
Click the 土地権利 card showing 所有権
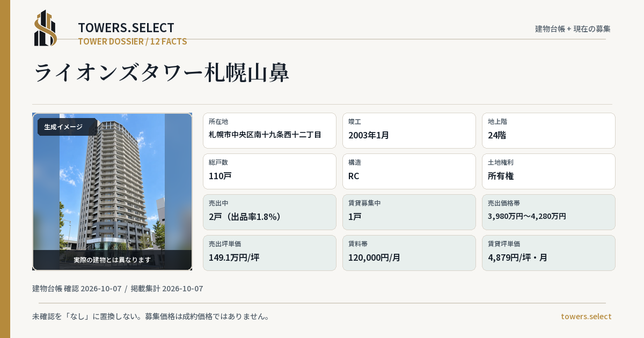click(x=548, y=171)
